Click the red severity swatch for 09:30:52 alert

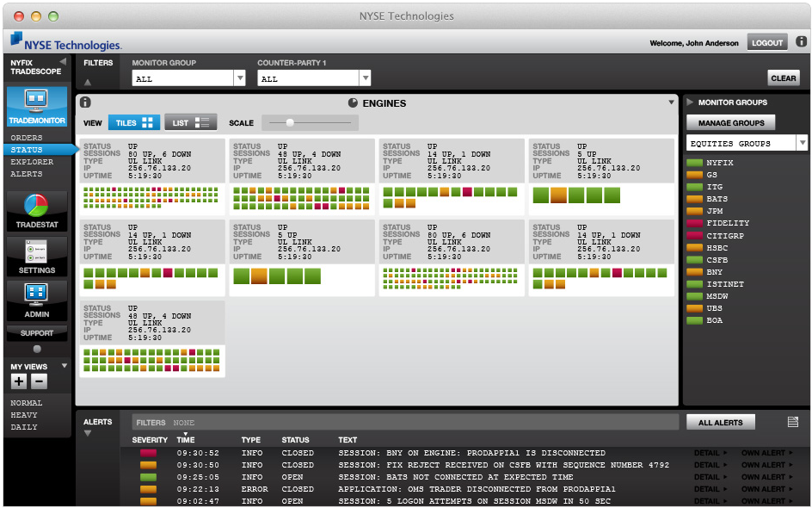tap(148, 453)
